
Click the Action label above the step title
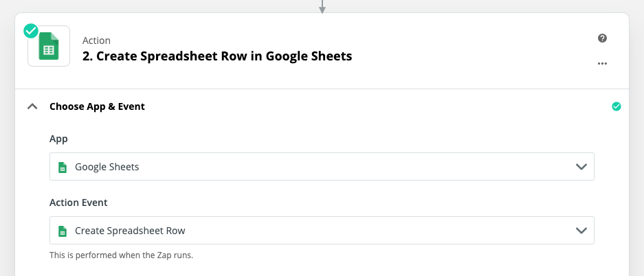(96, 41)
